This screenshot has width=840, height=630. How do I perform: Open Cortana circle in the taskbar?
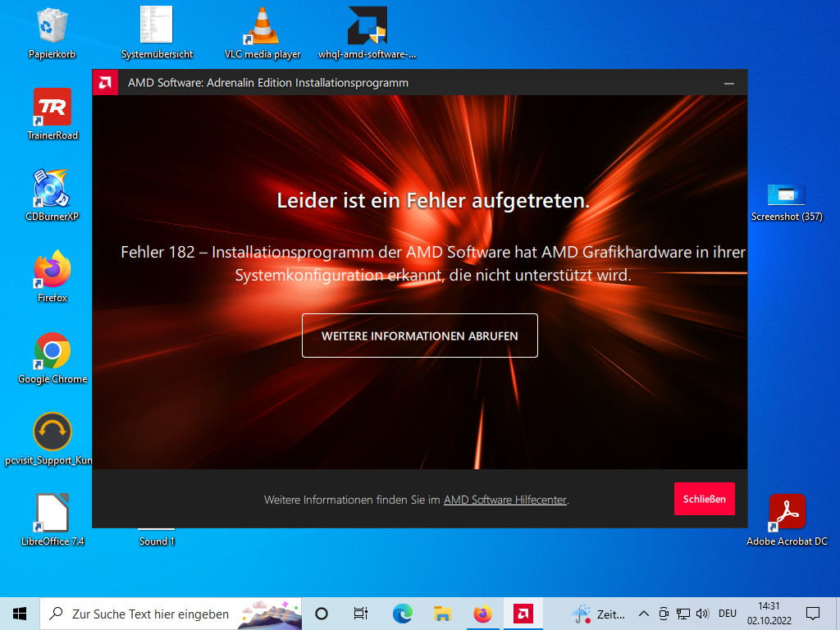coord(322,614)
